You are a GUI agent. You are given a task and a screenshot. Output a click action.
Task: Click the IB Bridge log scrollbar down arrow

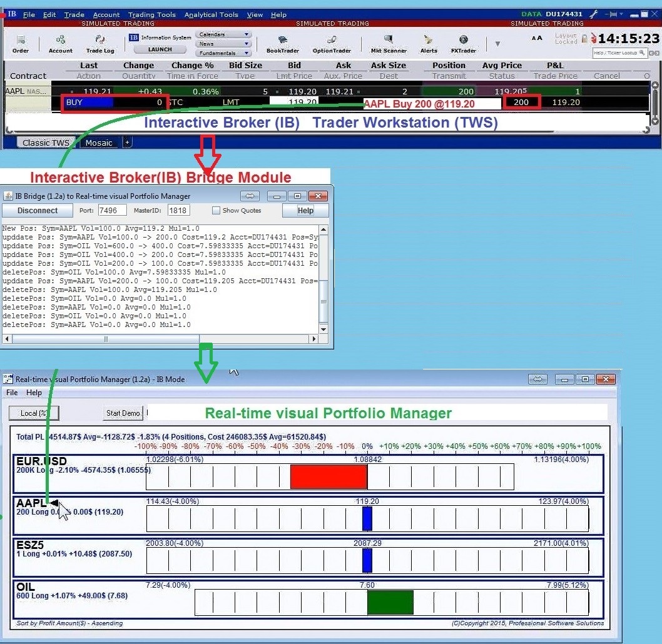pos(323,330)
